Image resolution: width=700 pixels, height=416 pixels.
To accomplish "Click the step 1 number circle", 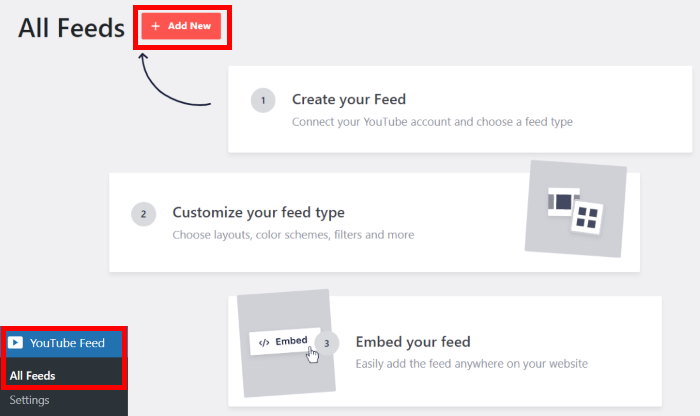I will tap(263, 100).
